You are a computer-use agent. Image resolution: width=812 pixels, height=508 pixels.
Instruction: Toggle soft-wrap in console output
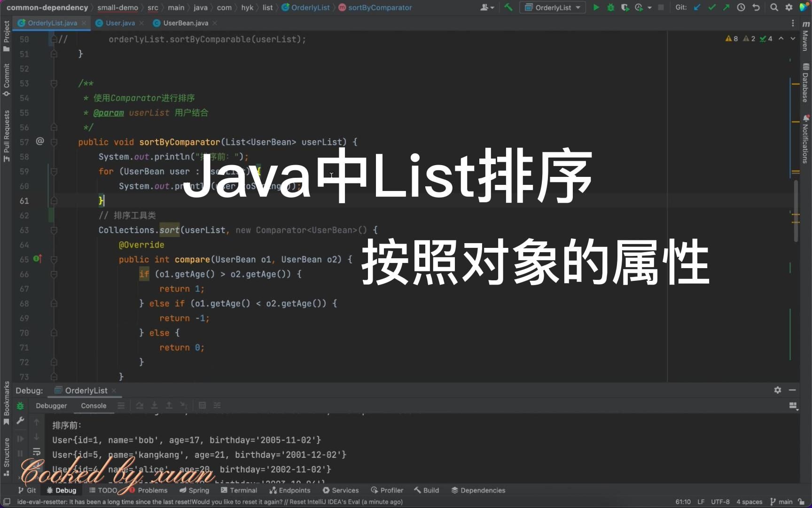[x=37, y=452]
